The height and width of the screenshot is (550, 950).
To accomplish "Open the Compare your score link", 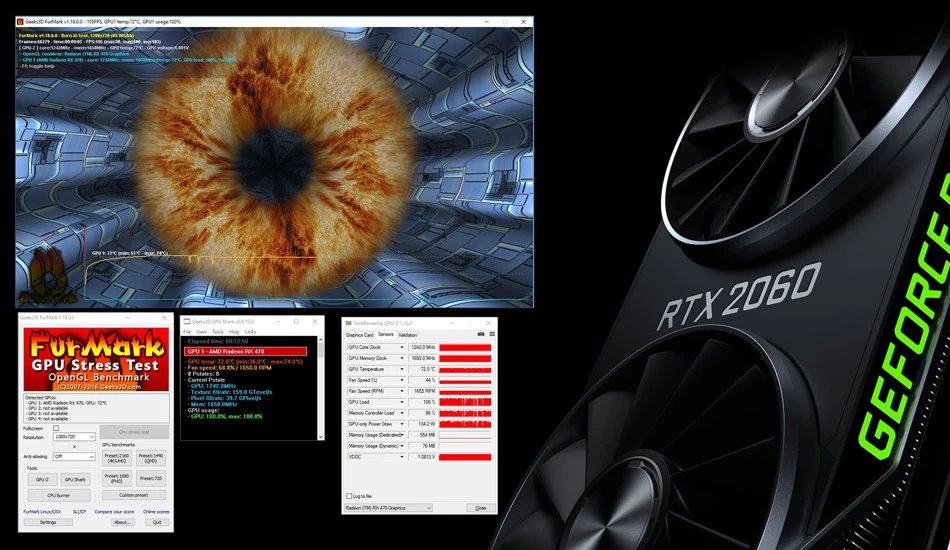I will (114, 512).
